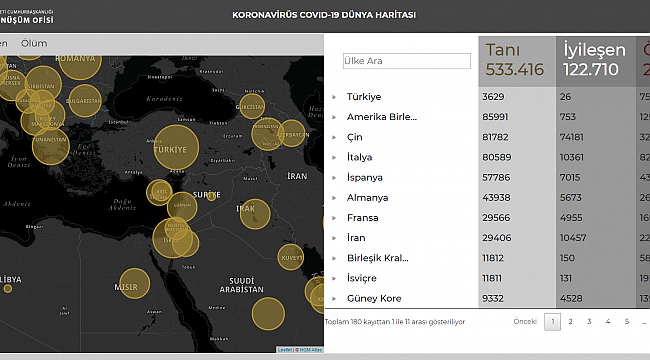
Task: Click Tanı value 85991 for Amerika
Action: [x=495, y=117]
